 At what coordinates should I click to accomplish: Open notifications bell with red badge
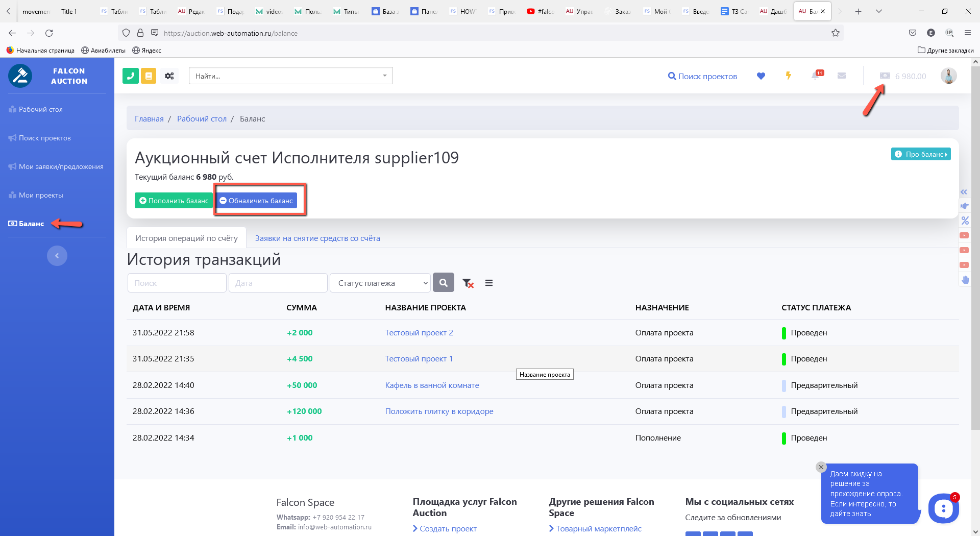[816, 76]
